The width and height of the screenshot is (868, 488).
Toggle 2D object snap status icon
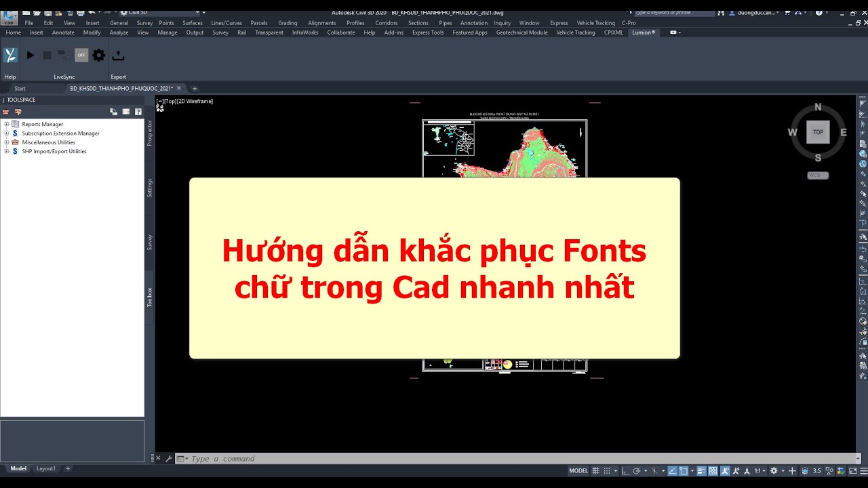(684, 470)
